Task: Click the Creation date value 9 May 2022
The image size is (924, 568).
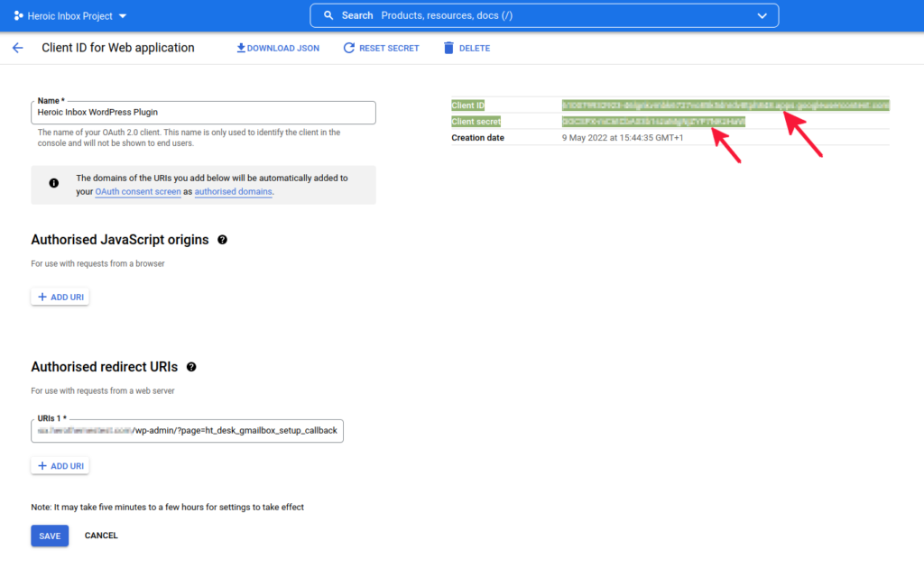Action: [623, 138]
